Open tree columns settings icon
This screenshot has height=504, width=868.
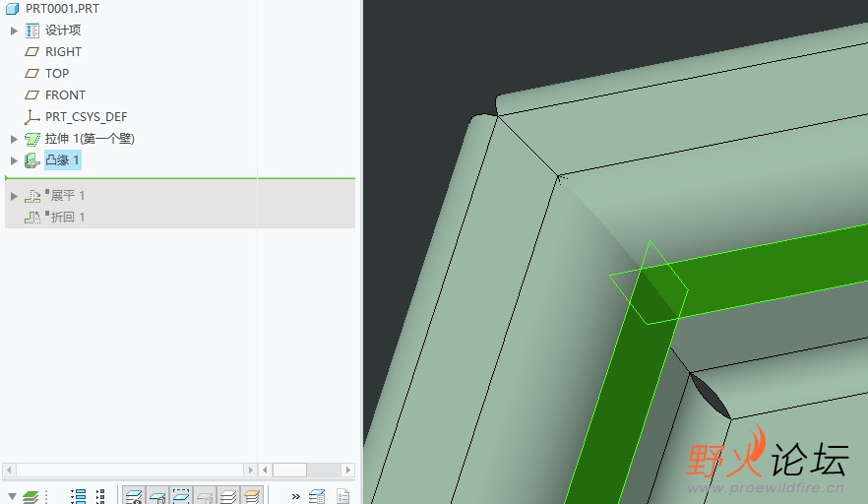pos(317,496)
